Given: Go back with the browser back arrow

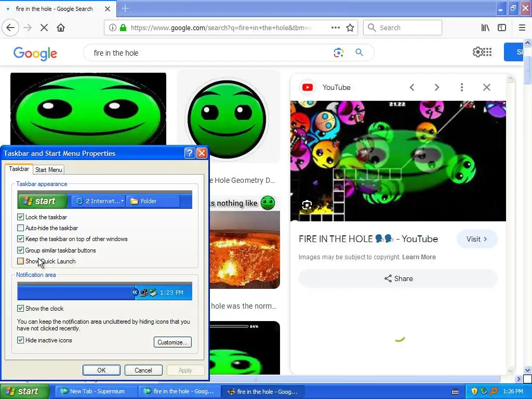Looking at the screenshot, I should pos(10,28).
